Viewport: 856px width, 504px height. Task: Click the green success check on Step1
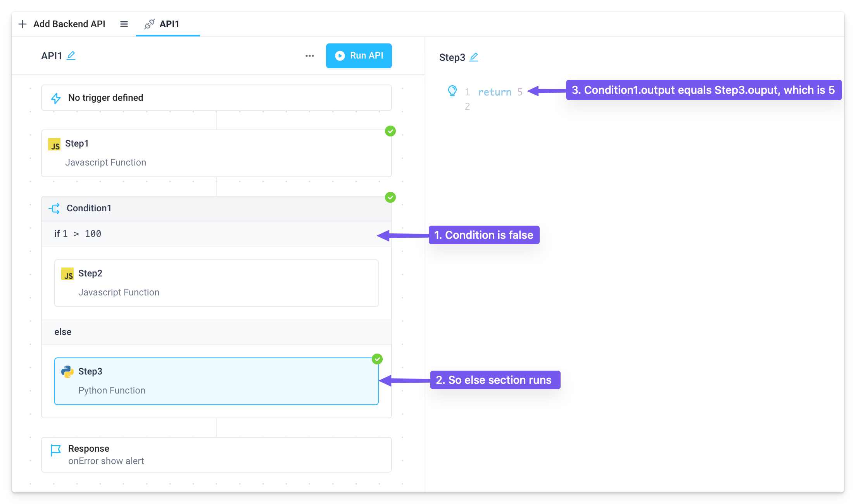[x=390, y=131]
